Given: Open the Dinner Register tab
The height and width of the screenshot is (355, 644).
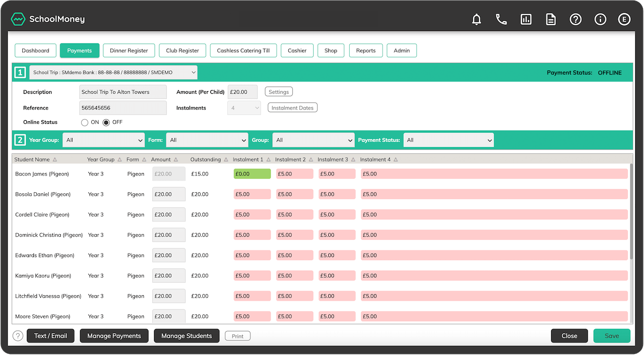Looking at the screenshot, I should tap(129, 51).
